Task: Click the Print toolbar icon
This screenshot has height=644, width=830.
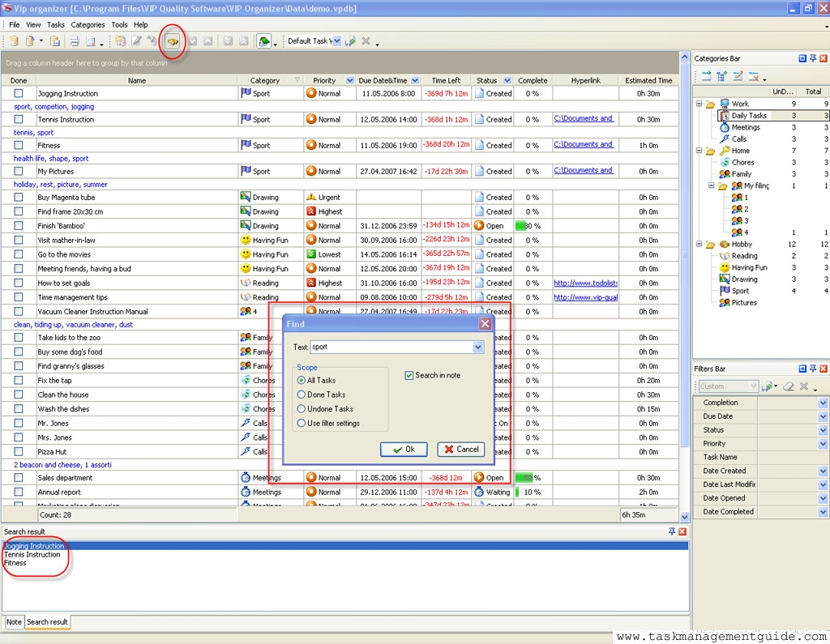Action: pyautogui.click(x=75, y=41)
